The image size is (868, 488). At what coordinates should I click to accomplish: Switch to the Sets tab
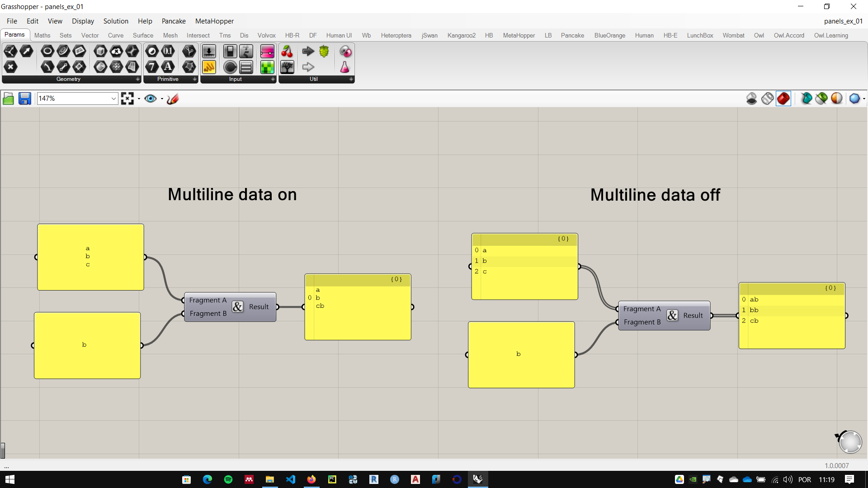[66, 35]
